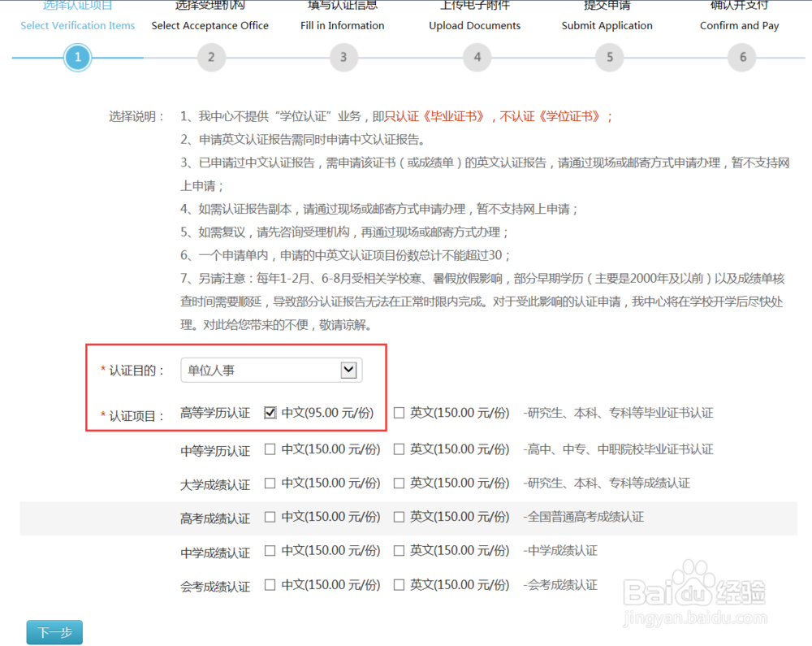Enable 英文(150.00 元/份) for 高等学历认证
The width and height of the screenshot is (812, 646).
pos(399,413)
